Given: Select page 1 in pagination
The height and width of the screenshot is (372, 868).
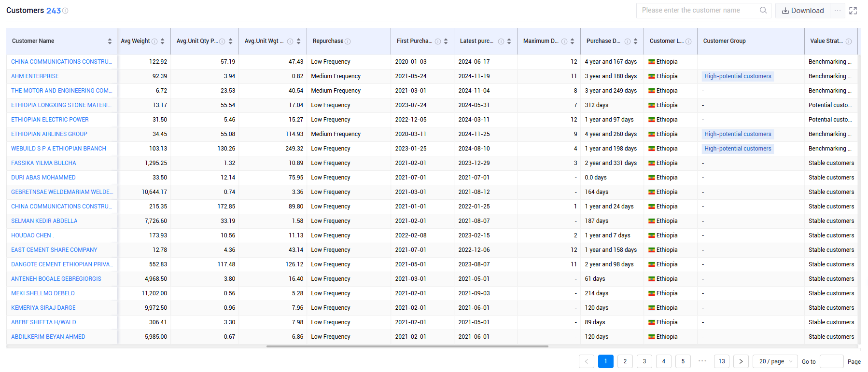Looking at the screenshot, I should tap(606, 361).
